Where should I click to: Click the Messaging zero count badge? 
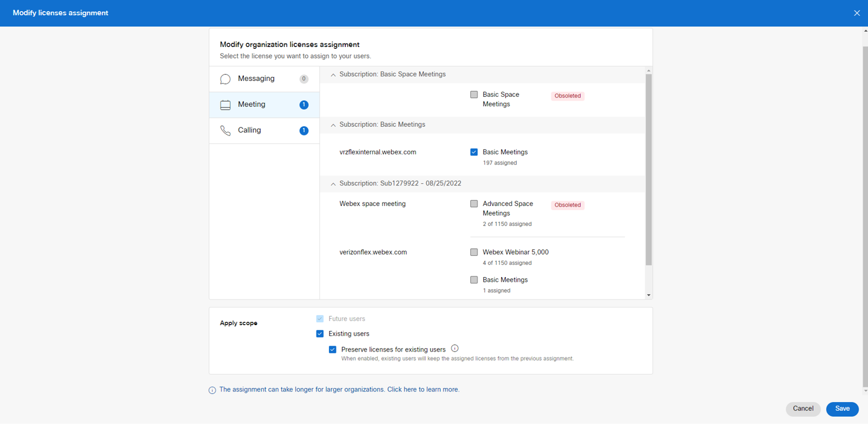[304, 79]
